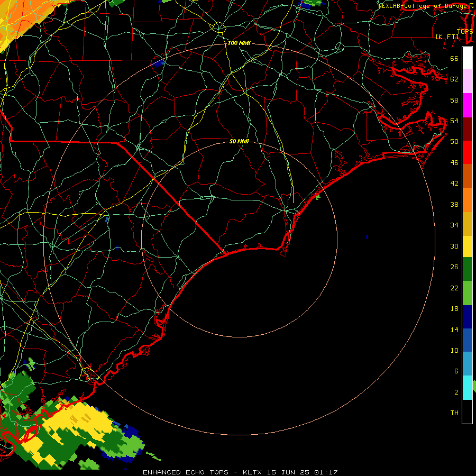The width and height of the screenshot is (476, 476).
Task: Click the '38' legend value
Action: tap(454, 205)
